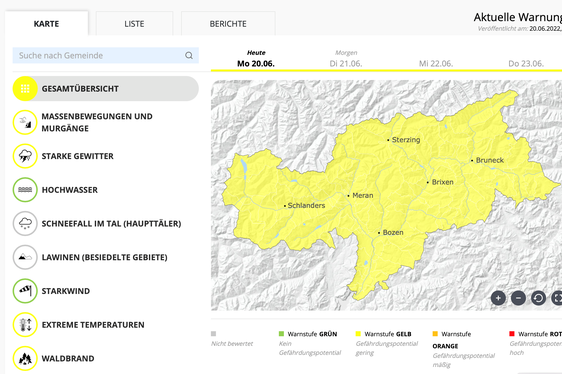562x374 pixels.
Task: Select Do 23.06. forecast day
Action: (x=526, y=63)
